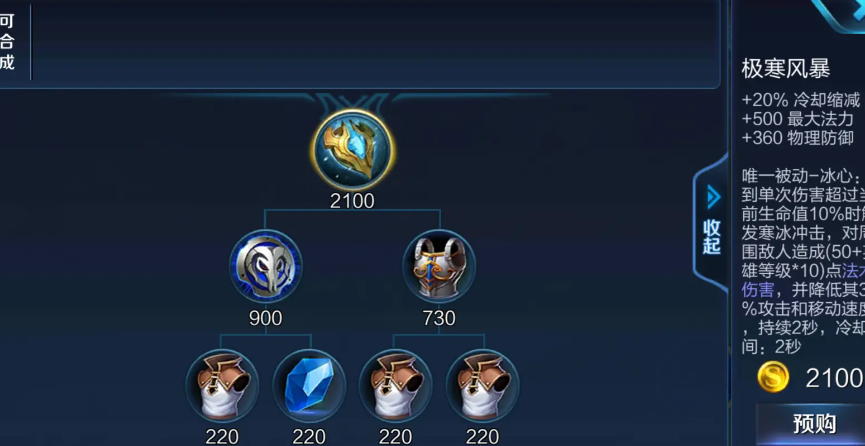Click the gold coin icon beside the price
Screen dimensions: 865x446
[x=773, y=377]
